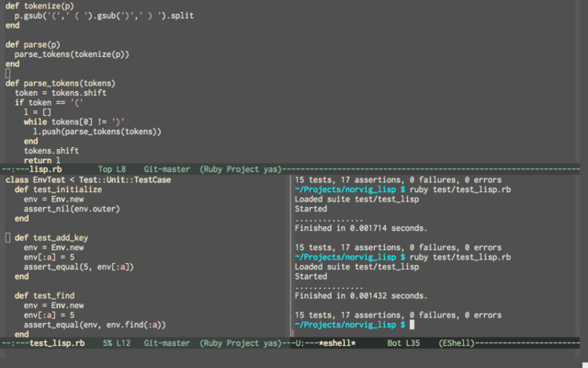Image resolution: width=588 pixels, height=368 pixels.
Task: Click the *eshell* buffer name in mode line
Action: (x=337, y=343)
